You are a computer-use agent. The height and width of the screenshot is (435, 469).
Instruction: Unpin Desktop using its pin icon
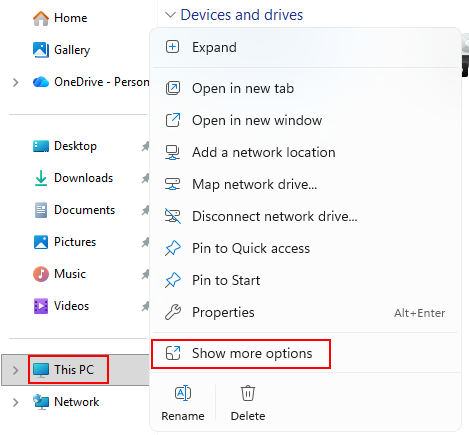click(x=145, y=146)
